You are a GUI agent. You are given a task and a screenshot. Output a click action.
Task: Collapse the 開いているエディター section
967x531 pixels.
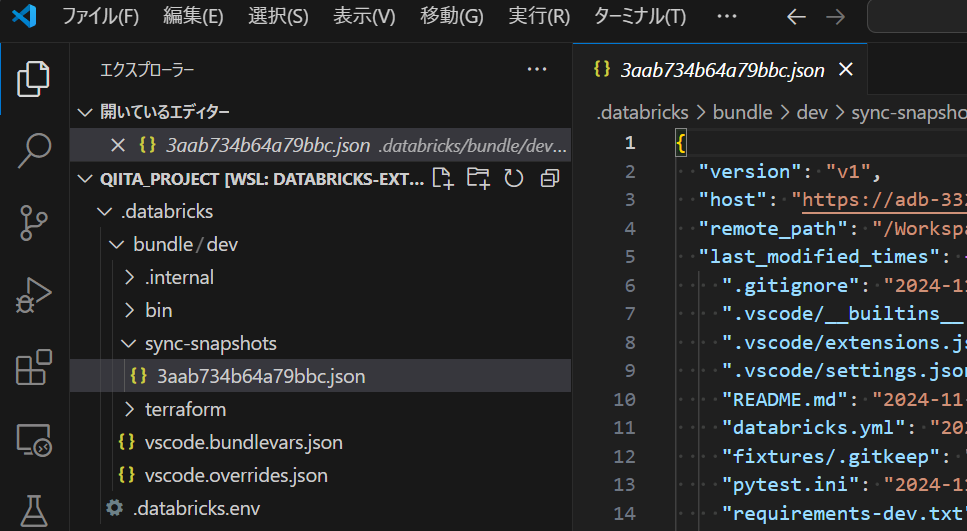(84, 112)
